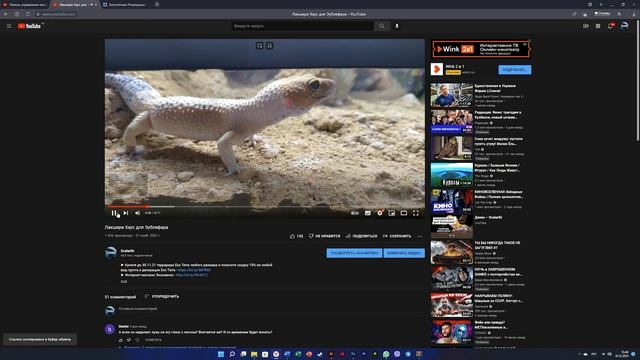Image resolution: width=640 pixels, height=360 pixels.
Task: Click the bookmark icon above the video
Action: tap(270, 46)
